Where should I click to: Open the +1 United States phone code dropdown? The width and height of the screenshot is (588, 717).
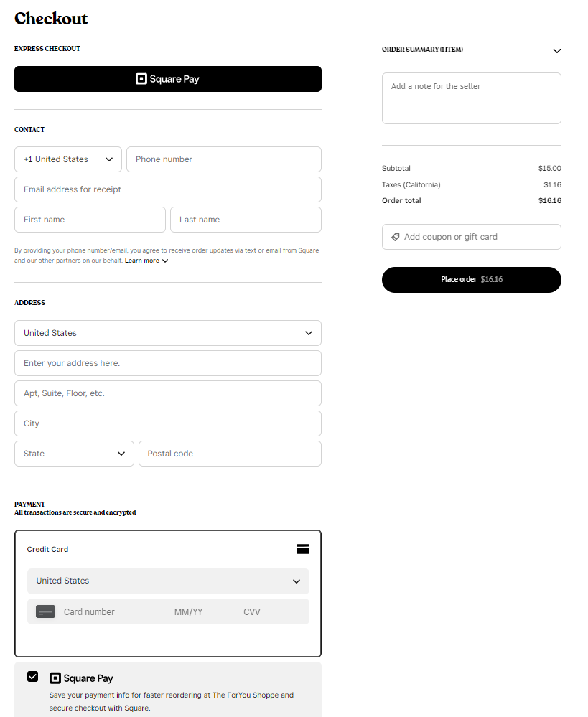tap(67, 159)
